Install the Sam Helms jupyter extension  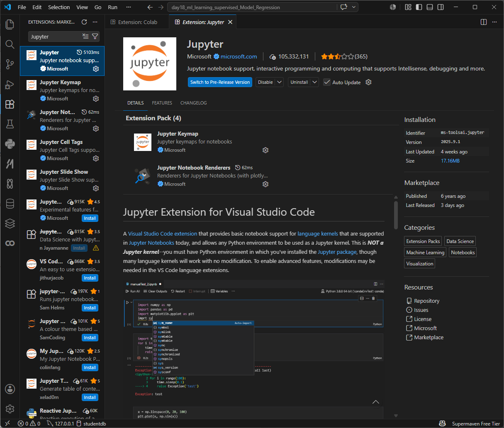tap(90, 308)
